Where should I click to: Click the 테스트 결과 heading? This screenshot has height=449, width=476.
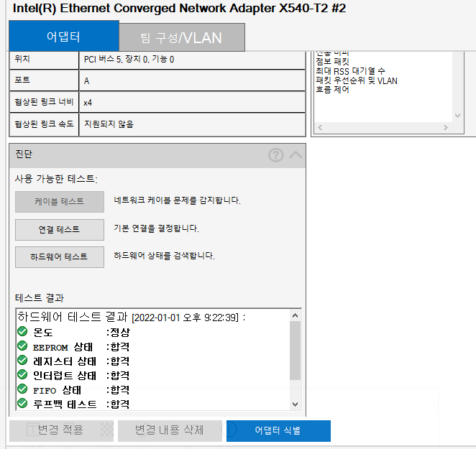click(x=40, y=298)
